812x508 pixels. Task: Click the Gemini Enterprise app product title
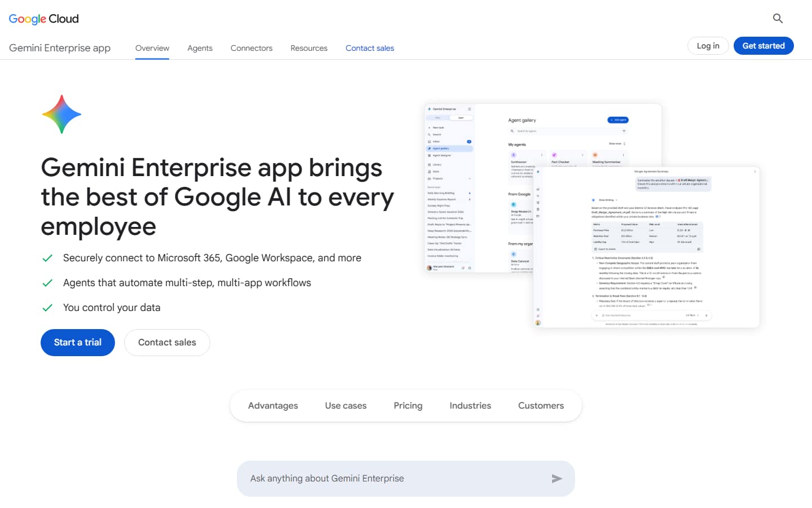[x=60, y=48]
